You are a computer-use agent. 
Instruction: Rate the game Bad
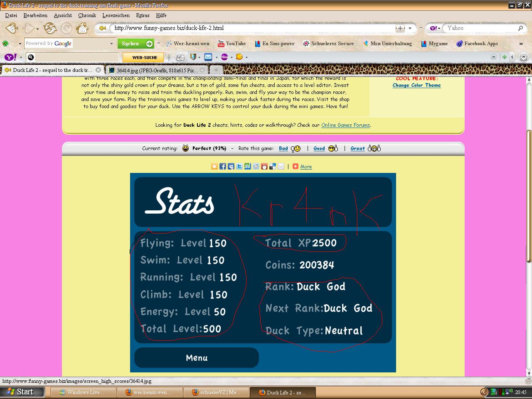[283, 148]
